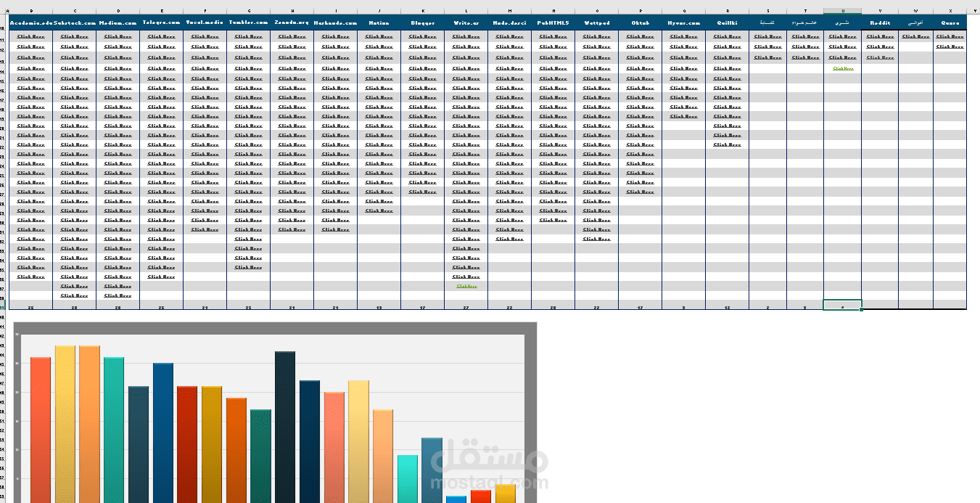
Task: Click the active outlined cell in totals row
Action: [843, 306]
